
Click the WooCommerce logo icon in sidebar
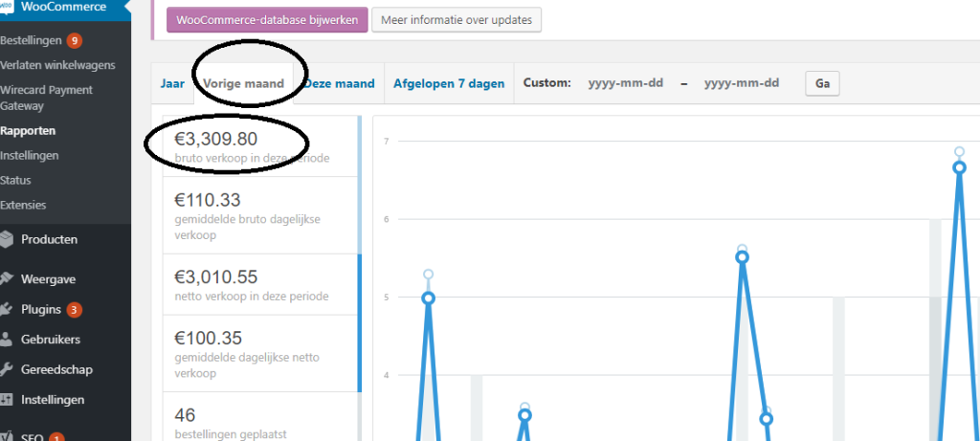(x=6, y=8)
